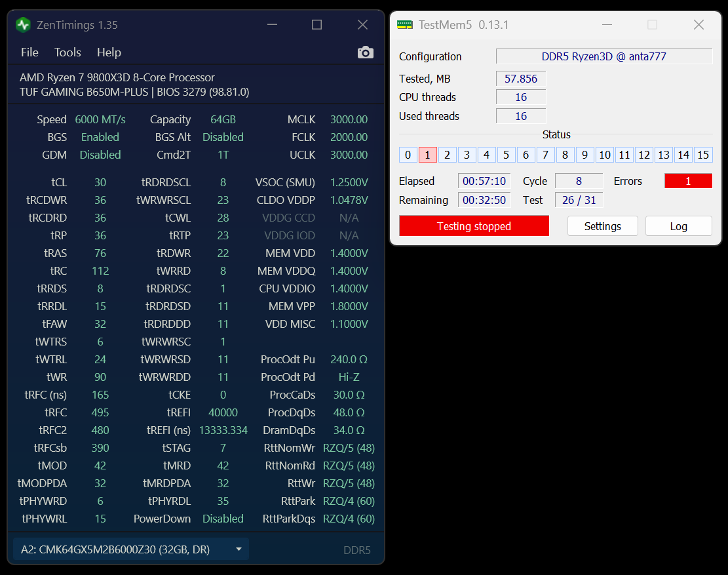Select thread status box 12
Viewport: 728px width, 575px height.
click(644, 155)
